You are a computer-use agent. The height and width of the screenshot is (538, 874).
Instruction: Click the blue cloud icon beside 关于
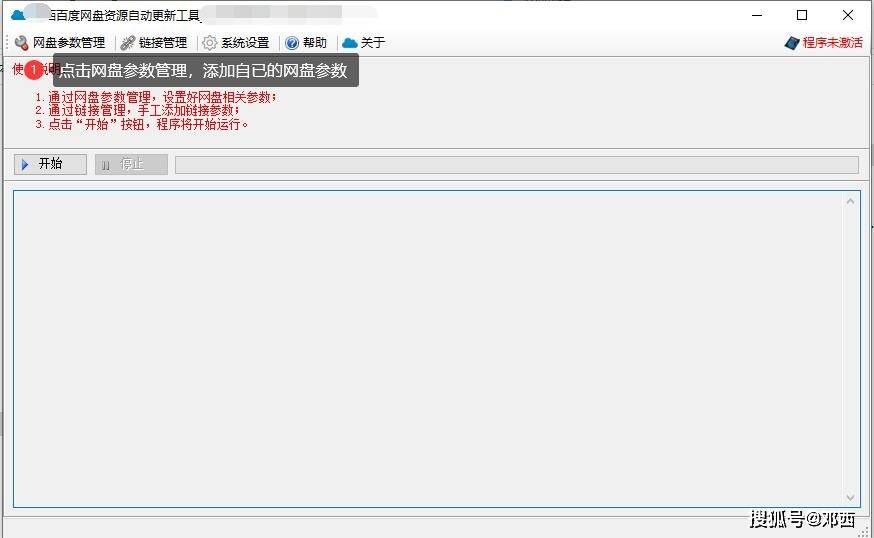click(349, 43)
